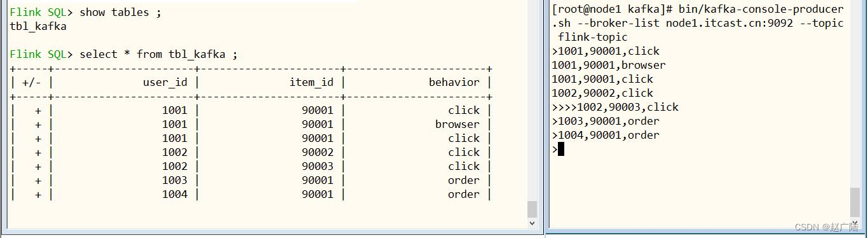This screenshot has height=238, width=868.
Task: Click the left terminal scrollbar thumb
Action: (x=532, y=209)
